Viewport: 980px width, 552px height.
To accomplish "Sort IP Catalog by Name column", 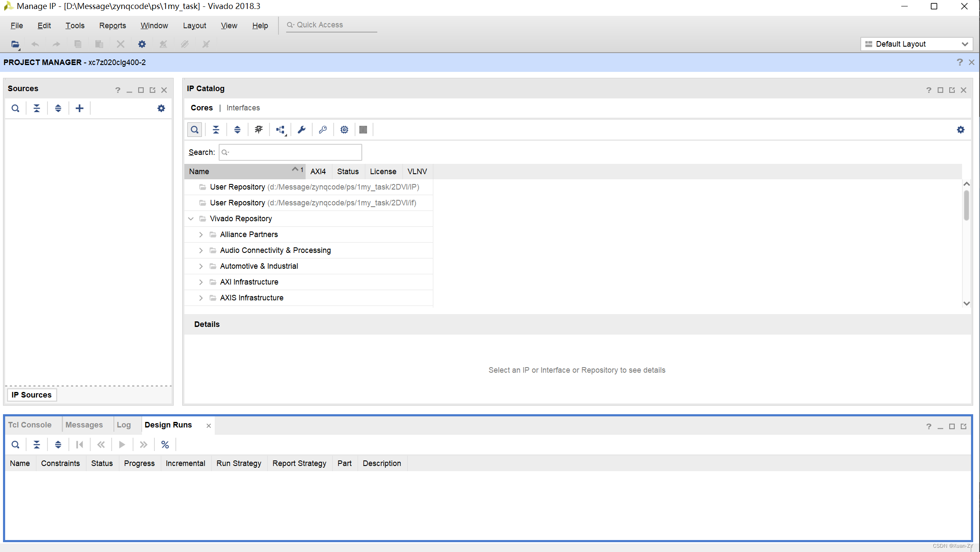I will click(245, 171).
